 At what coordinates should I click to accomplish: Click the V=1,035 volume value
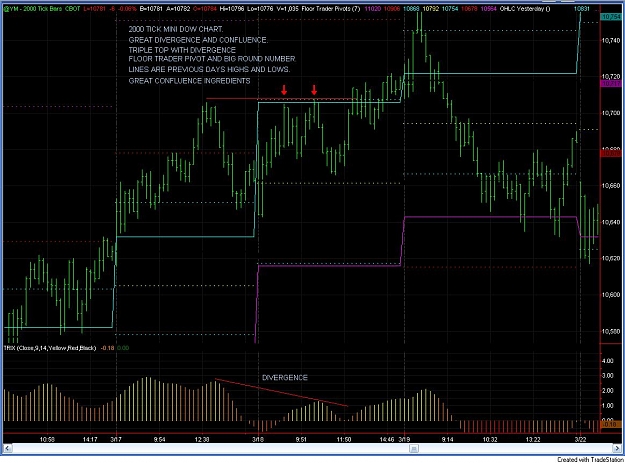click(287, 8)
